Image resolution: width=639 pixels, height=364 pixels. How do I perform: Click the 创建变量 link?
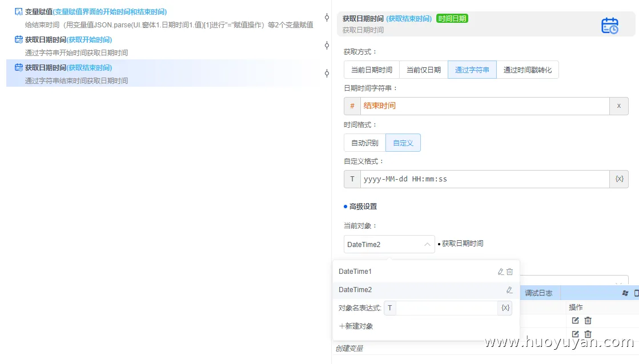[x=349, y=348]
